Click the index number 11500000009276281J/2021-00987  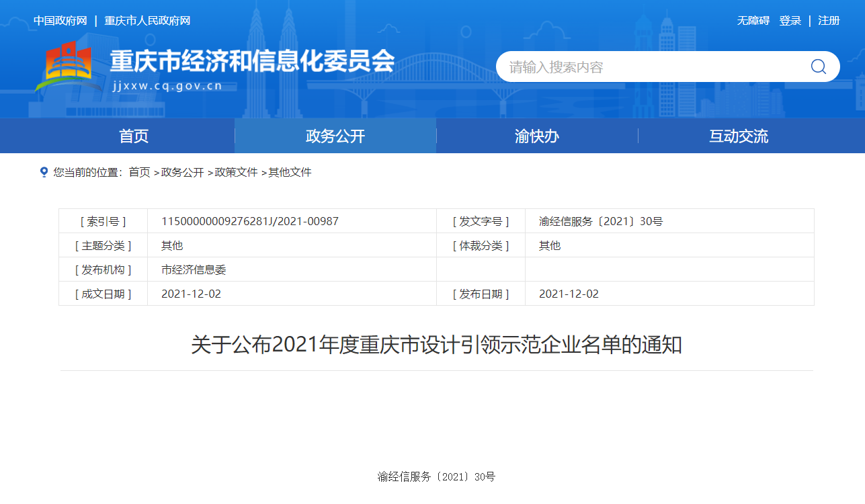click(x=250, y=221)
